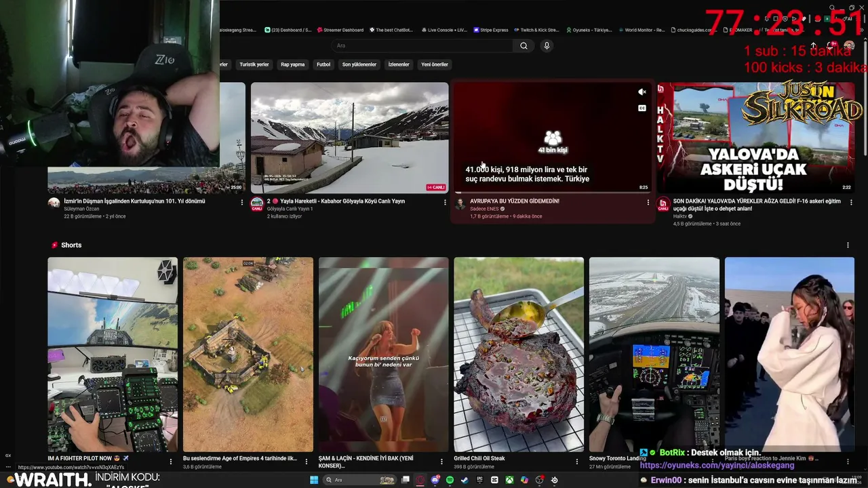Open the Shorts section heading
Screen dimensions: 868x488
tap(71, 245)
